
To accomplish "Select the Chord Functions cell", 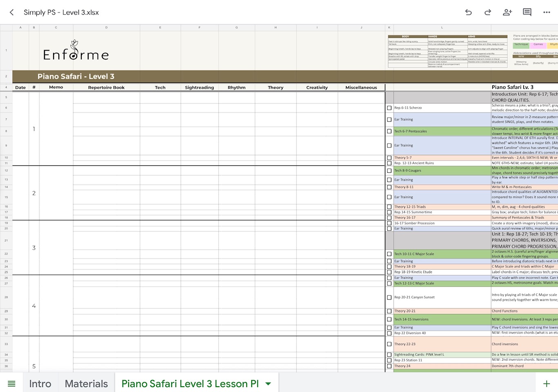I will (525, 311).
